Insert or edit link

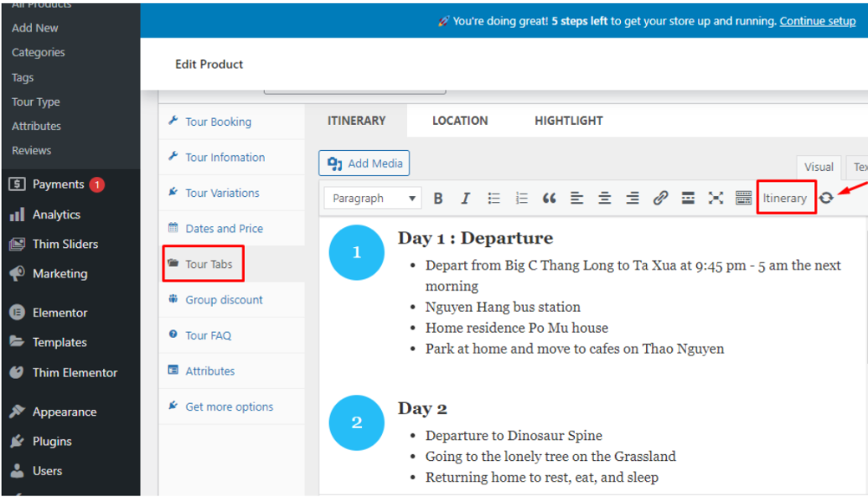660,198
